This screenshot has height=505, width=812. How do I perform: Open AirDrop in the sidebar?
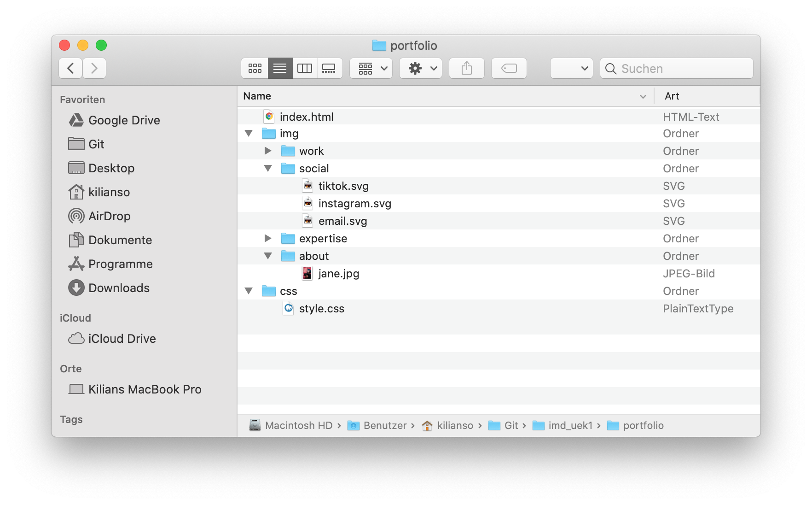point(109,216)
